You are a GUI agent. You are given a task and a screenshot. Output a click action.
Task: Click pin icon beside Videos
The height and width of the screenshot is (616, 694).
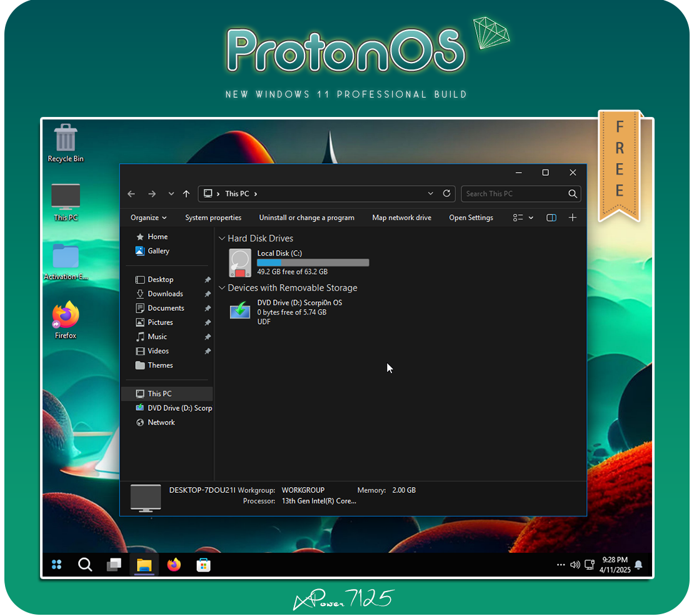(x=207, y=351)
